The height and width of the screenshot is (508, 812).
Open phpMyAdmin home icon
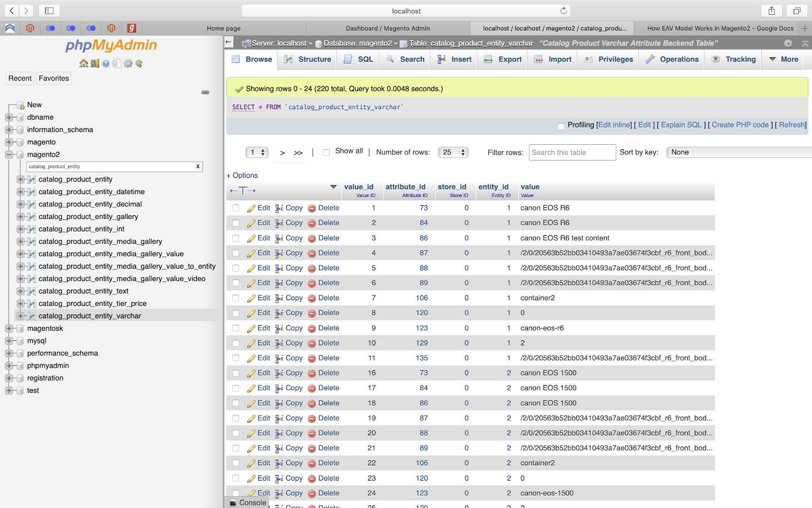(84, 63)
